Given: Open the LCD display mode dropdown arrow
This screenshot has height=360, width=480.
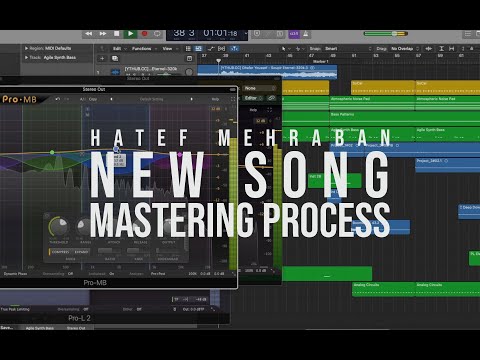Looking at the screenshot, I should pyautogui.click(x=246, y=33).
